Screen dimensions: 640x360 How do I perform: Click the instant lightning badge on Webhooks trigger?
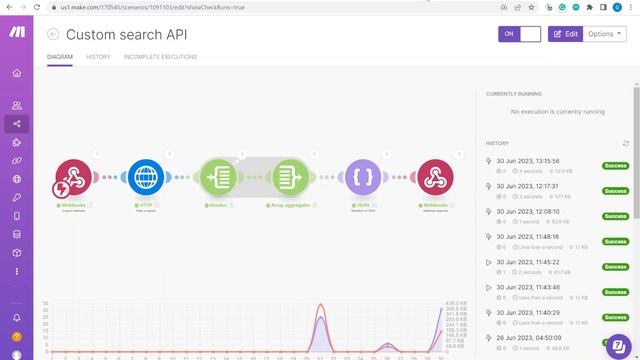coord(61,189)
